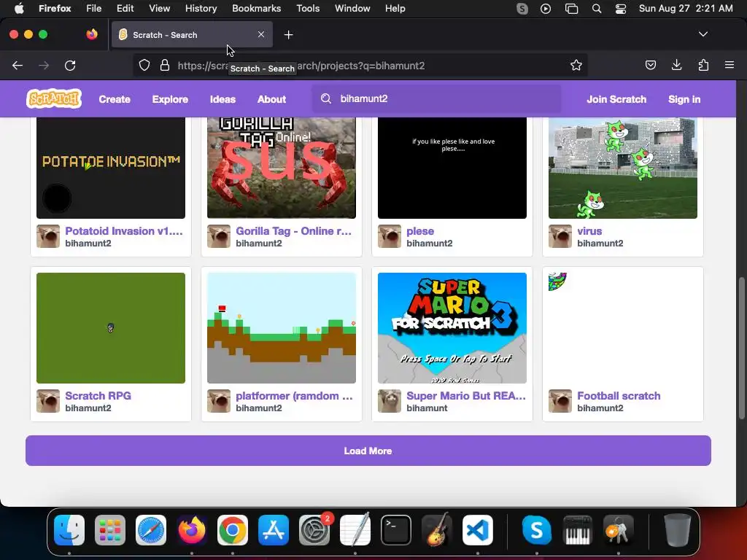Image resolution: width=747 pixels, height=560 pixels.
Task: Reload the page with the refresh icon
Action: point(70,66)
